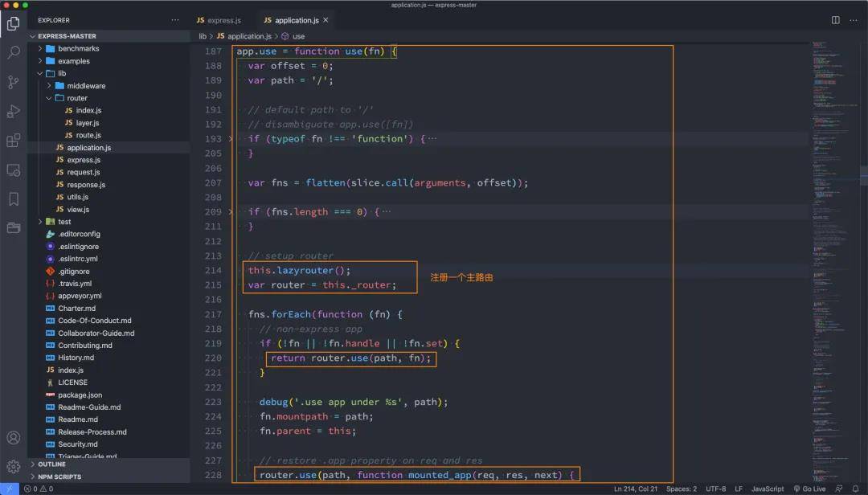Screen dimensions: 868x495
Task: Click the Go Live status bar button
Action: point(809,489)
